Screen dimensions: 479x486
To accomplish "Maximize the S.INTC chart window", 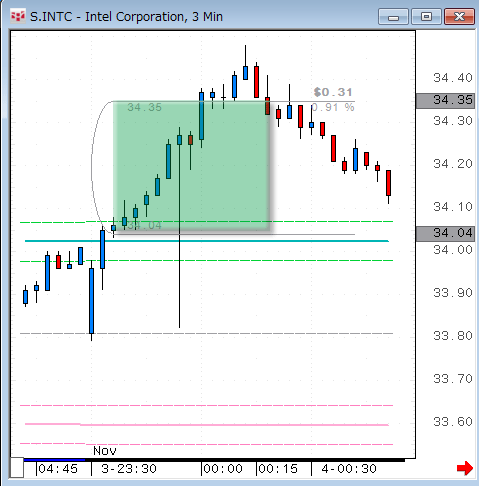I will [426, 17].
